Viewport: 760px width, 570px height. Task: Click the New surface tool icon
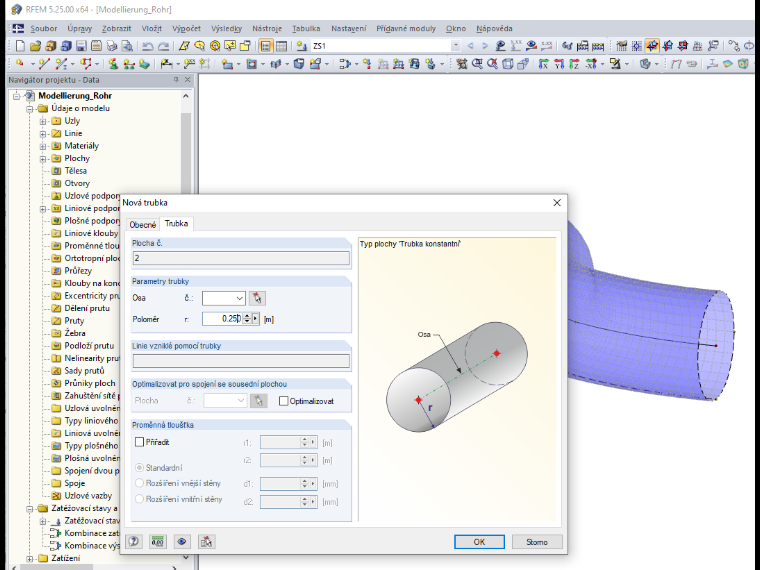point(227,63)
